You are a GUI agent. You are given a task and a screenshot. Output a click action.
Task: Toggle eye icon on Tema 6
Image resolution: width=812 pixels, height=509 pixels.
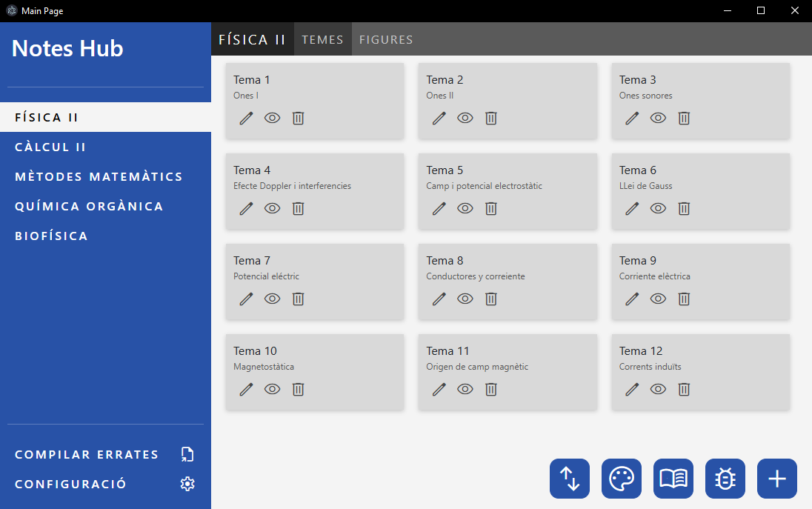[658, 209]
